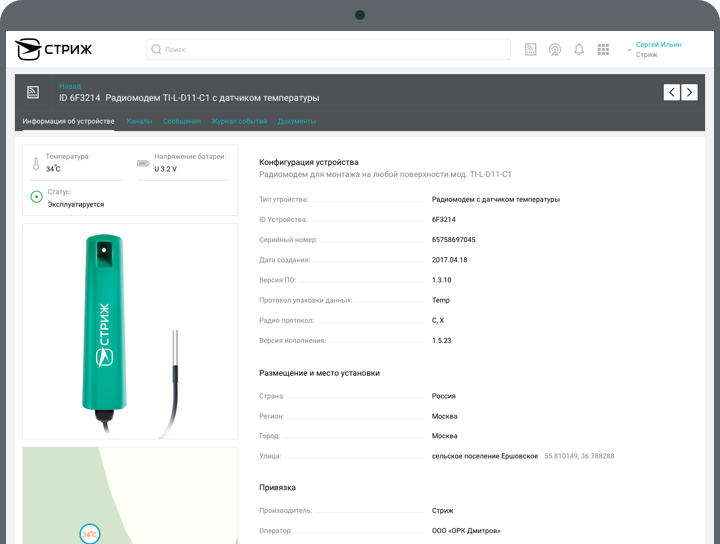Viewport: 720px width, 544px height.
Task: Open the devices feed icon in header
Action: coord(530,49)
